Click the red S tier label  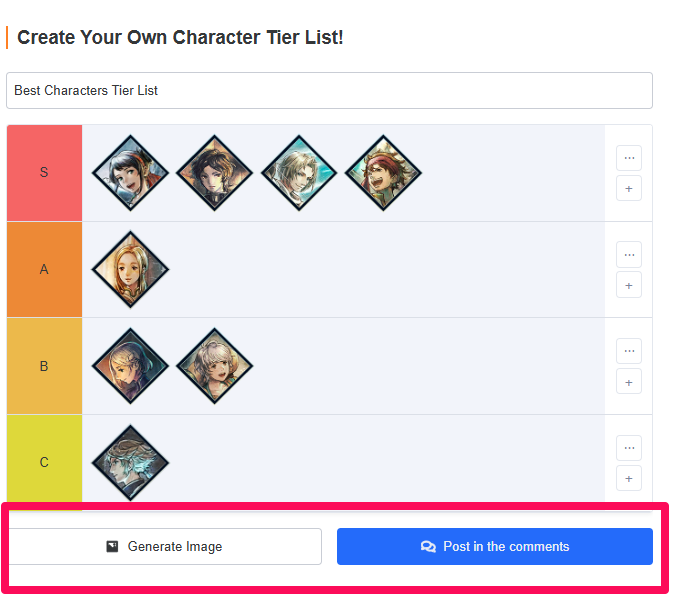coord(44,173)
